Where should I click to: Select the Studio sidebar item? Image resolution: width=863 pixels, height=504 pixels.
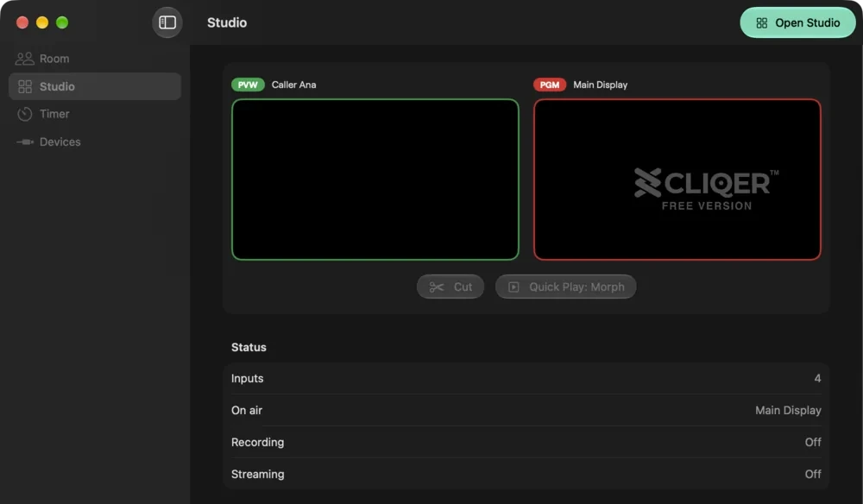tap(95, 86)
